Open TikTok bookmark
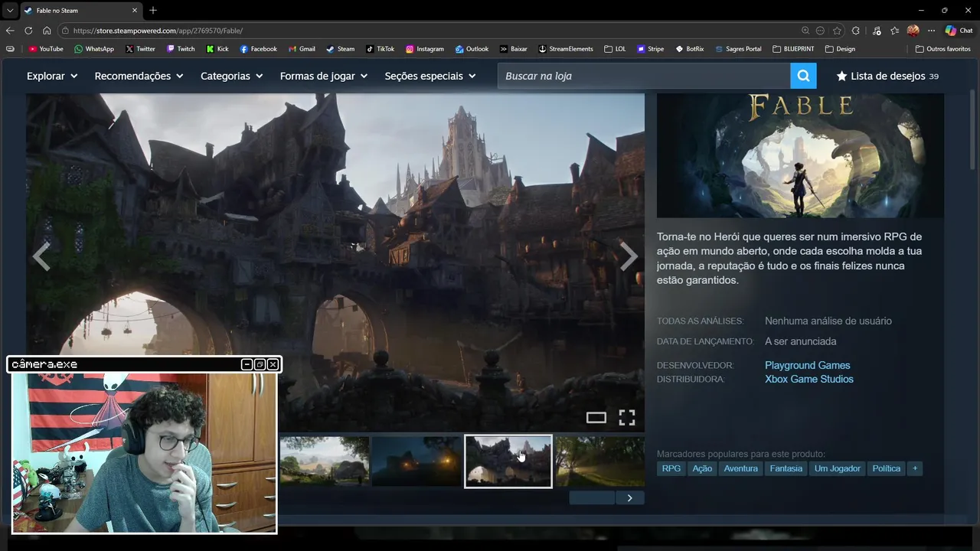 pos(380,49)
